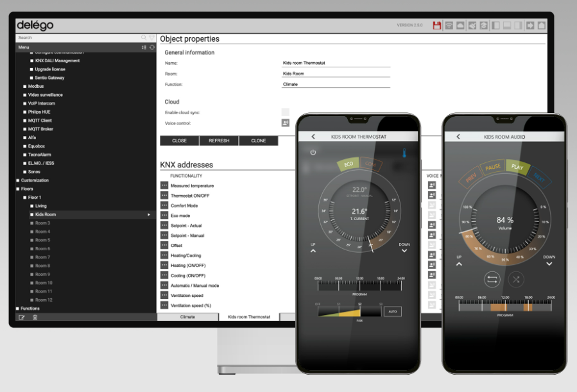The height and width of the screenshot is (392, 577).
Task: Expand the Functions tree node
Action: (18, 309)
